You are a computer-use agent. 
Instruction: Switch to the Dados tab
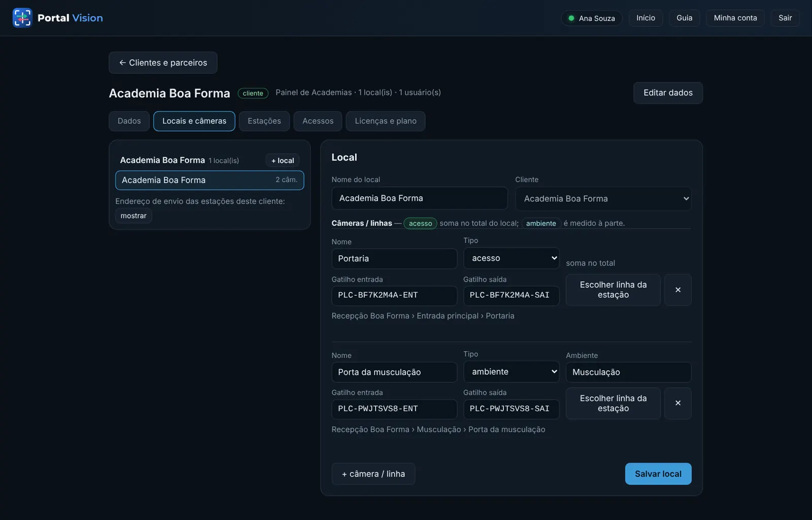(129, 121)
